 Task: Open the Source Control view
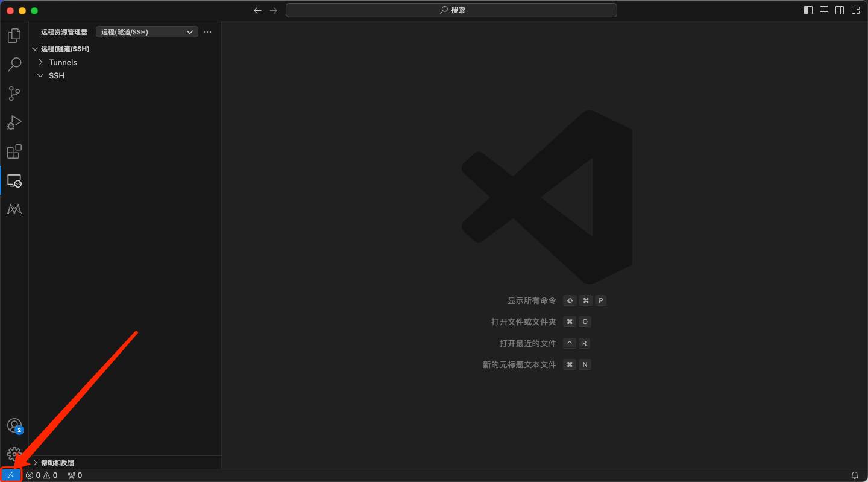[14, 94]
